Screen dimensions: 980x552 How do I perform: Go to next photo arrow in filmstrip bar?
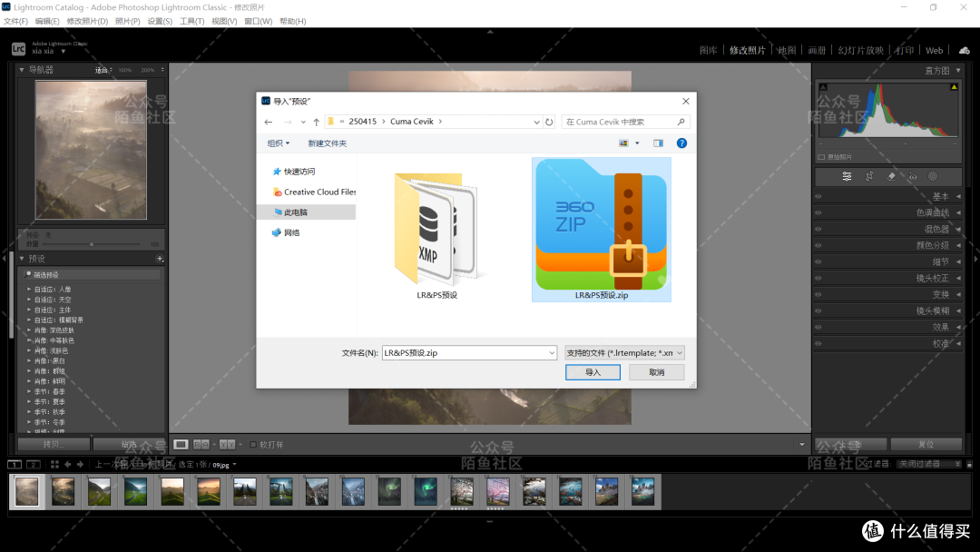pyautogui.click(x=80, y=465)
